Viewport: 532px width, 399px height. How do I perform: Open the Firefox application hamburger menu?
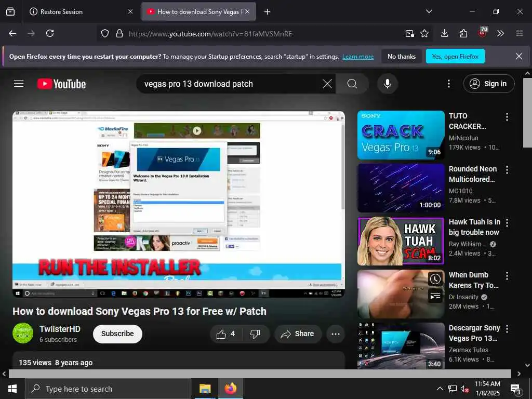(x=519, y=33)
